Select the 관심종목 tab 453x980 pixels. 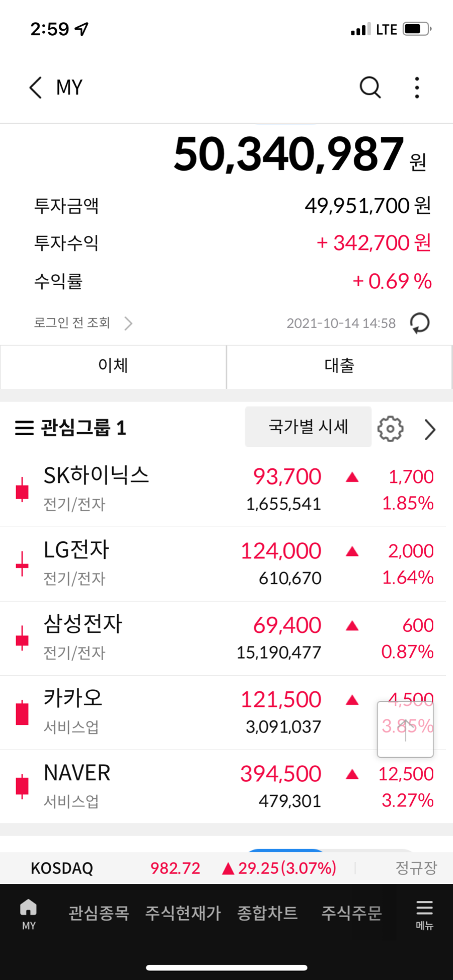(99, 913)
